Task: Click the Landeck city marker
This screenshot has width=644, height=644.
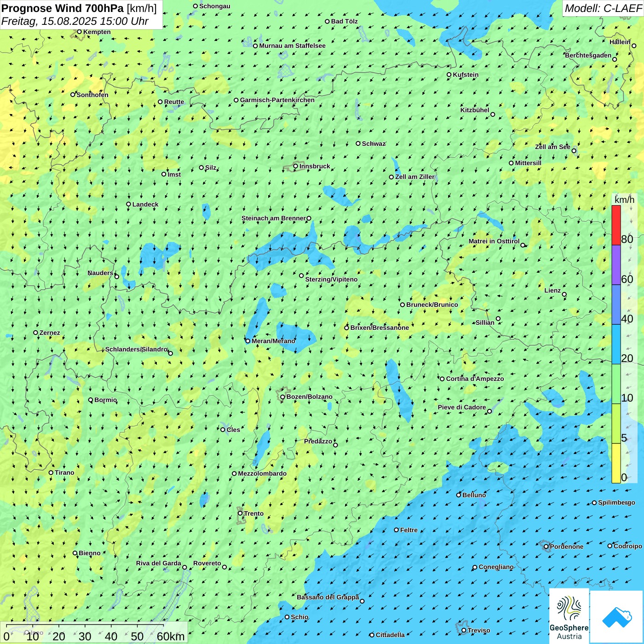Action: tap(129, 204)
